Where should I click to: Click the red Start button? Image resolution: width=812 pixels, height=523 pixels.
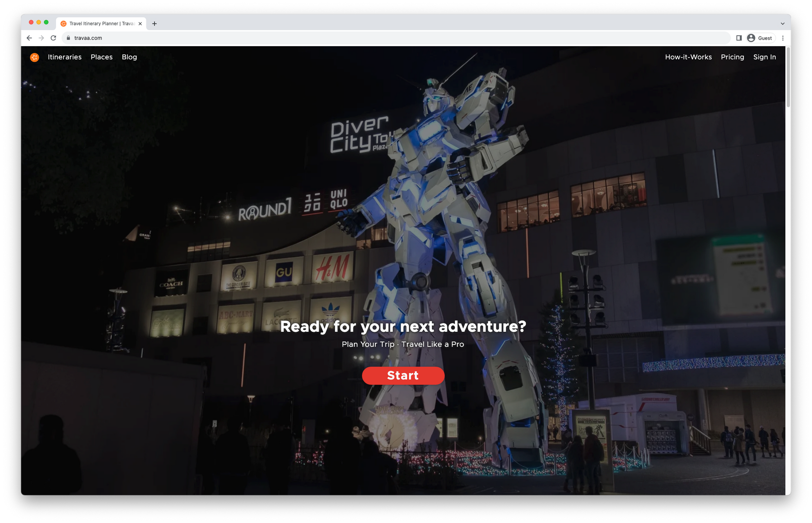click(403, 375)
